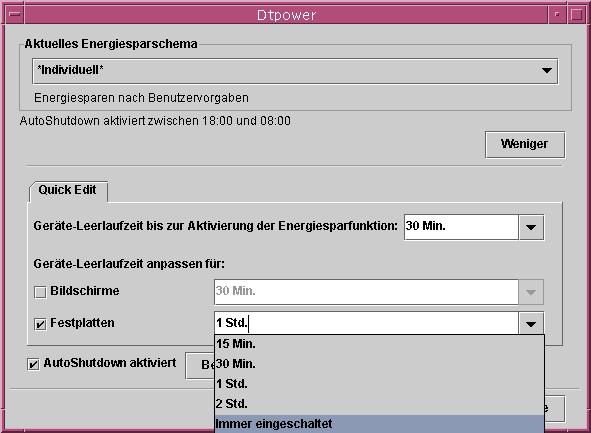Enable the Bildschirme checkbox
Viewport: 591px width, 433px height.
(x=40, y=292)
